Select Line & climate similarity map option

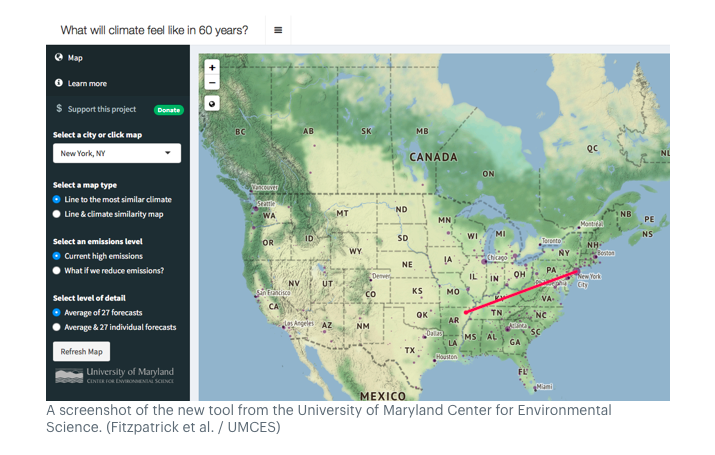click(x=57, y=213)
